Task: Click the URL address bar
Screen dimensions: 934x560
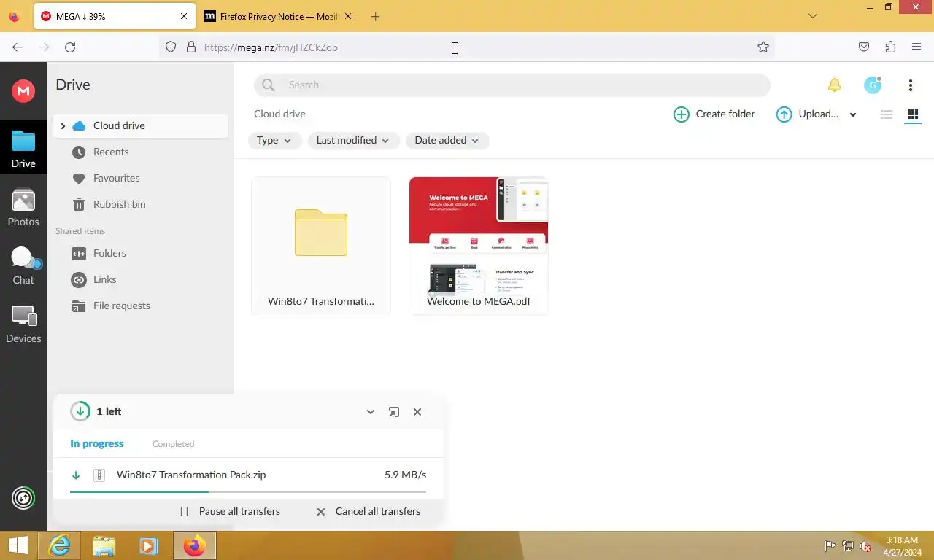Action: pyautogui.click(x=467, y=47)
